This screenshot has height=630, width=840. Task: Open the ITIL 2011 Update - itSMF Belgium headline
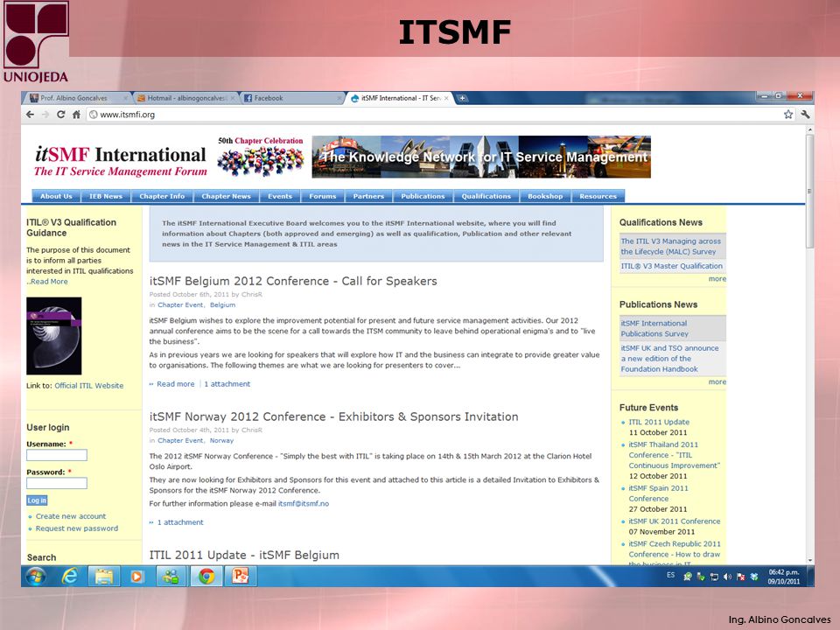pyautogui.click(x=244, y=555)
